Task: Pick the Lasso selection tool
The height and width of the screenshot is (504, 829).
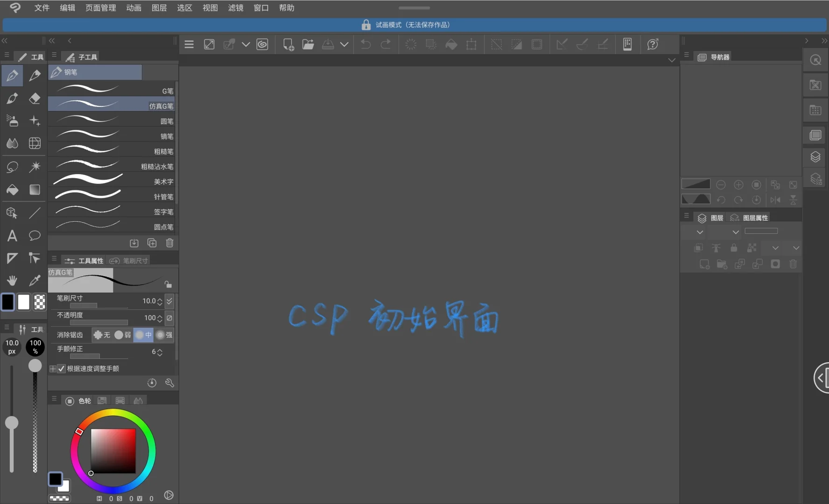Action: pyautogui.click(x=13, y=167)
